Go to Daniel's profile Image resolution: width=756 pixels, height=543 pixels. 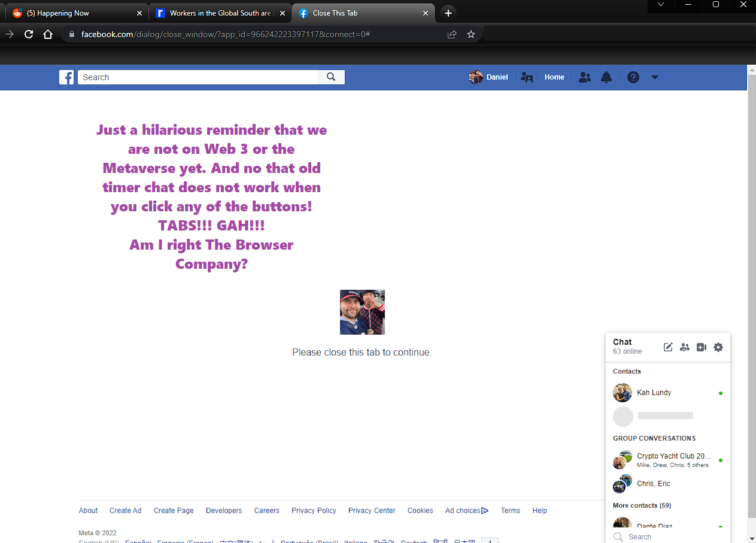[x=488, y=77]
